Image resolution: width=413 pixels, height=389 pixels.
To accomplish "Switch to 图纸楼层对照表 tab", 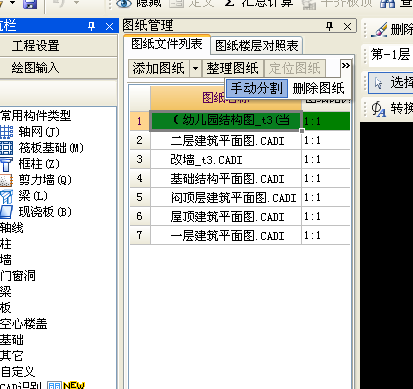I will (x=256, y=46).
